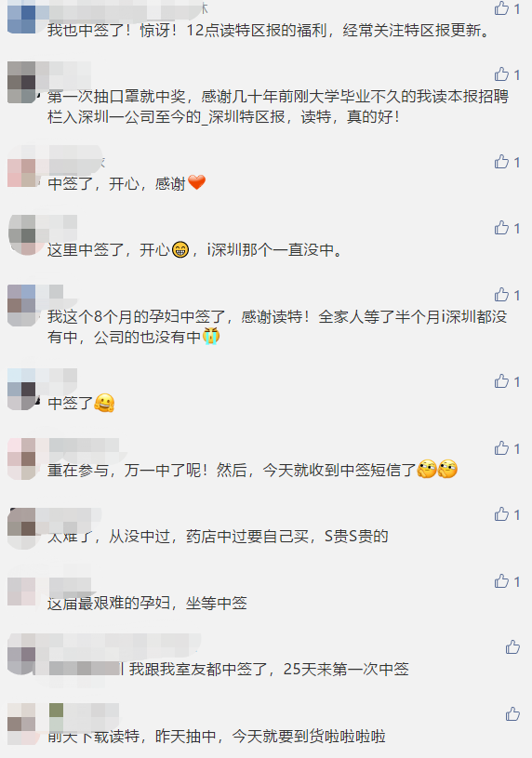Like the comment about i深圳那个一直没中
The width and height of the screenshot is (532, 758).
501,228
